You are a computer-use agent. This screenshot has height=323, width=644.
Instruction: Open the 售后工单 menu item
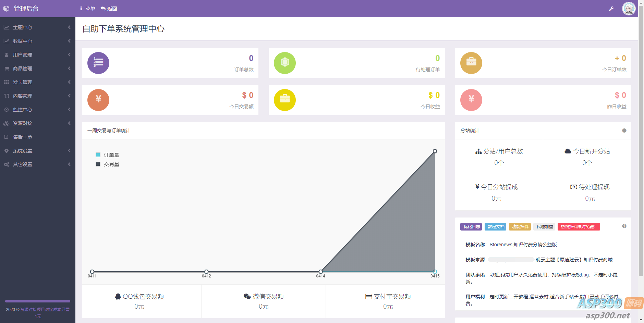pyautogui.click(x=23, y=137)
